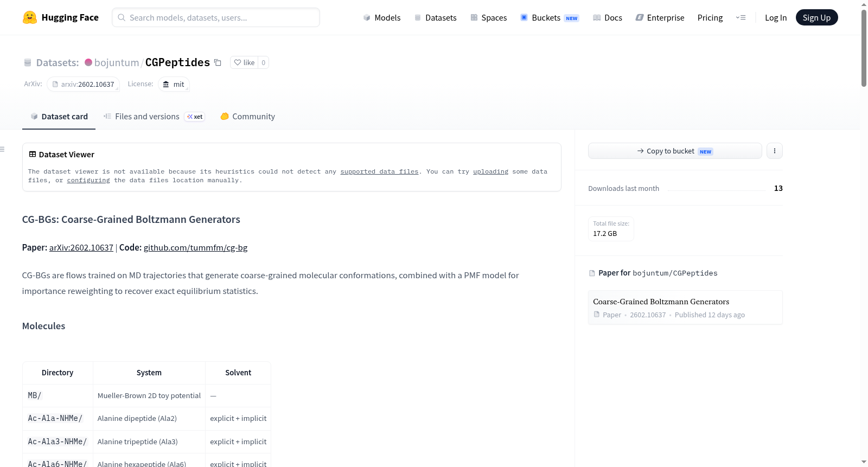The image size is (868, 467).
Task: Open the Community tab
Action: [x=247, y=117]
